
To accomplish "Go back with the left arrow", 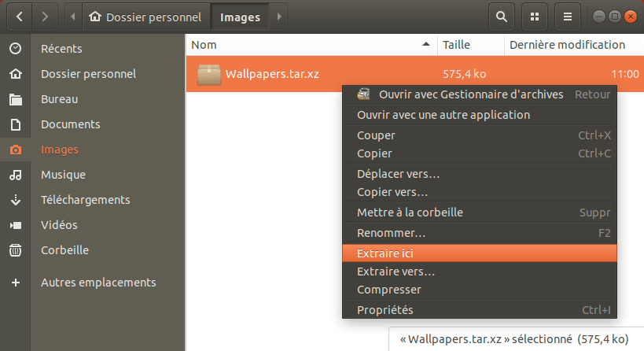I will coord(19,17).
